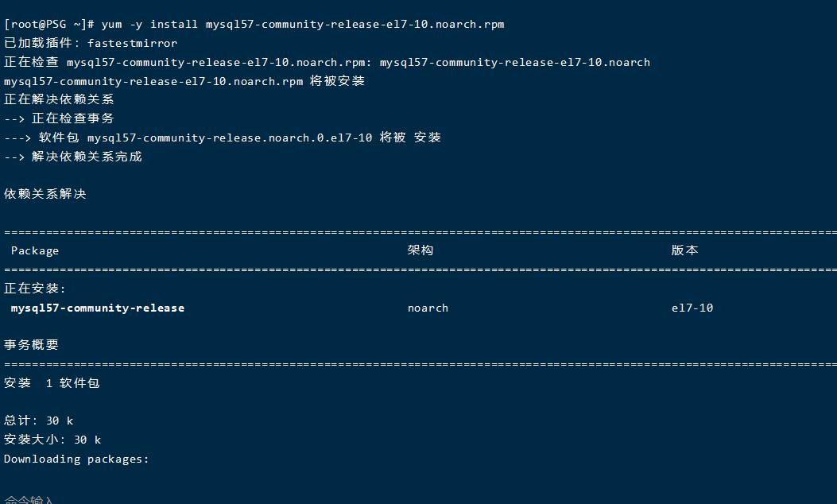Click the 版本 column header
The image size is (837, 504).
[684, 250]
